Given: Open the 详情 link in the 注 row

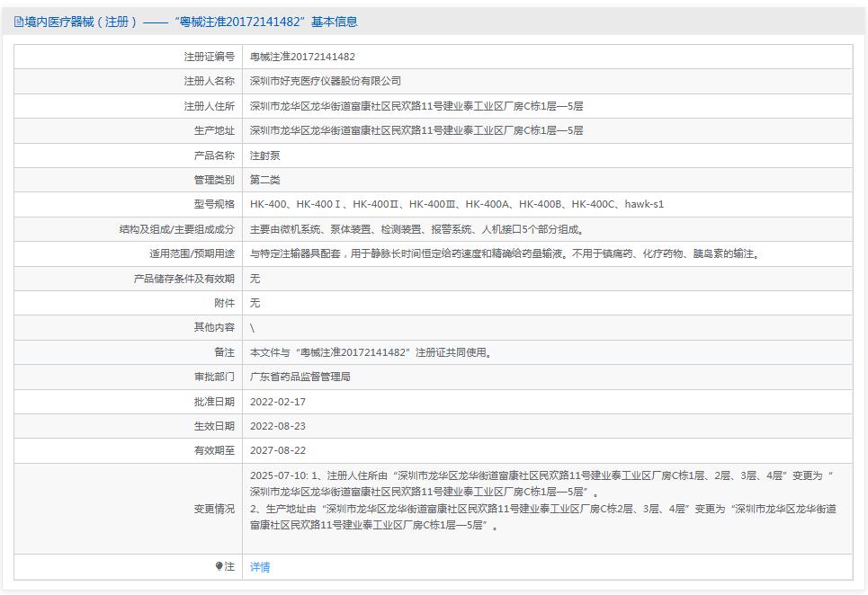Looking at the screenshot, I should point(260,567).
